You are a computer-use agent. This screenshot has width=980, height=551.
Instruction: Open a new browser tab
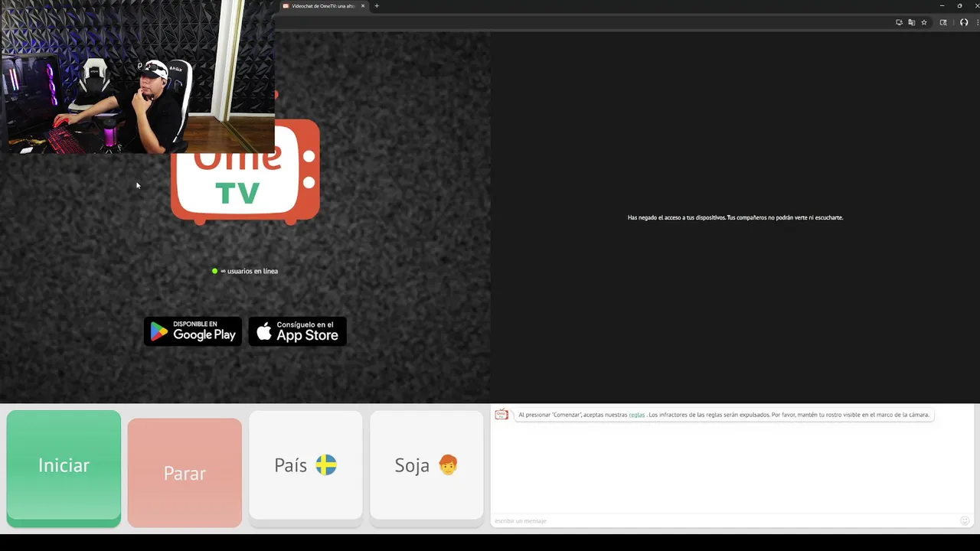[x=377, y=6]
